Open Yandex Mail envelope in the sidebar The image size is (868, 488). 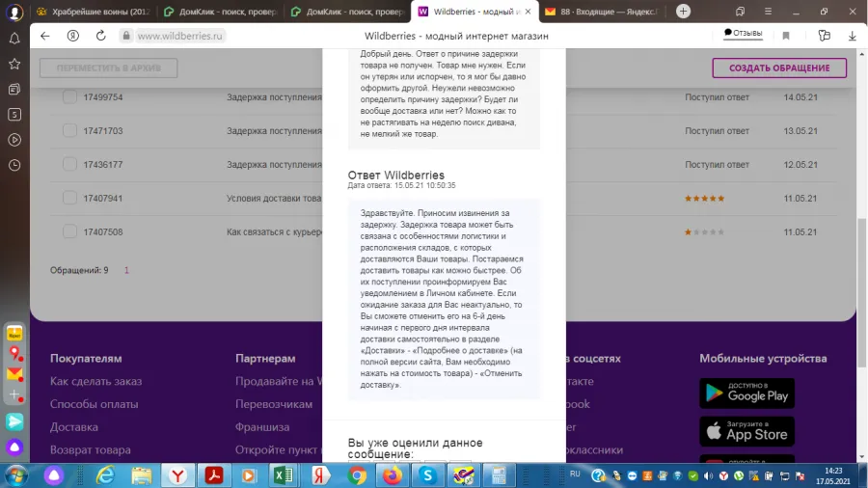click(x=14, y=374)
